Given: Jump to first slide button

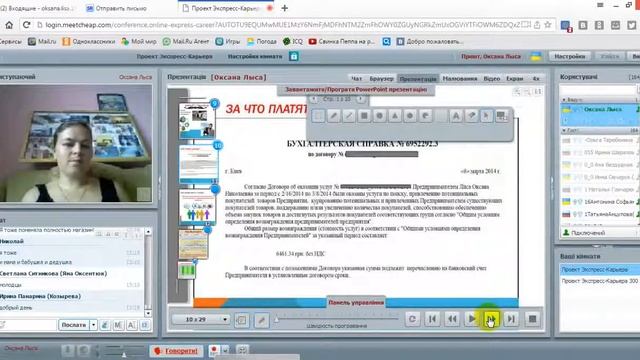Looking at the screenshot, I should [x=432, y=319].
